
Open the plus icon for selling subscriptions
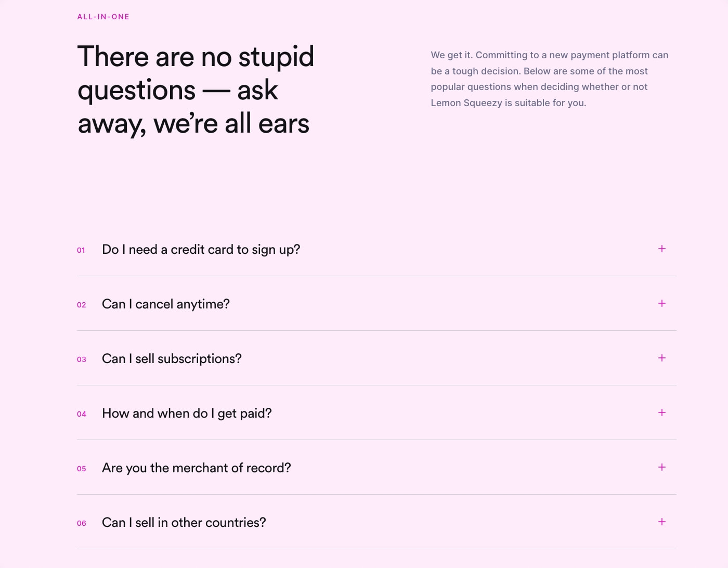click(x=661, y=358)
